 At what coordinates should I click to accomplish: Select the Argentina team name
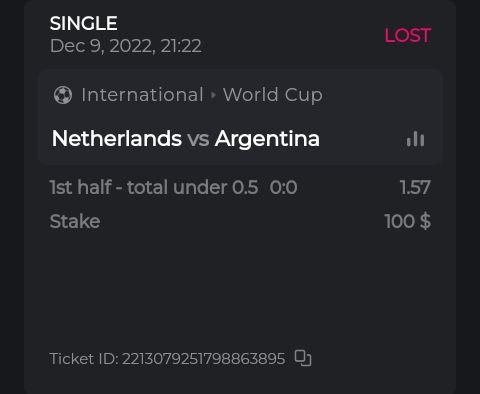tap(267, 139)
